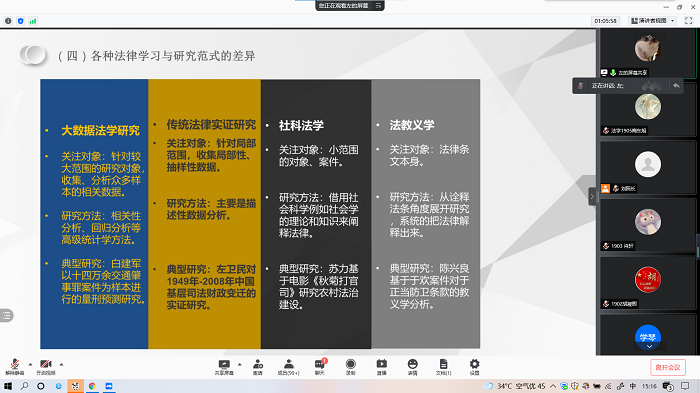Select the 1903 participant video thumbnail
Image resolution: width=700 pixels, height=393 pixels.
pos(648,226)
